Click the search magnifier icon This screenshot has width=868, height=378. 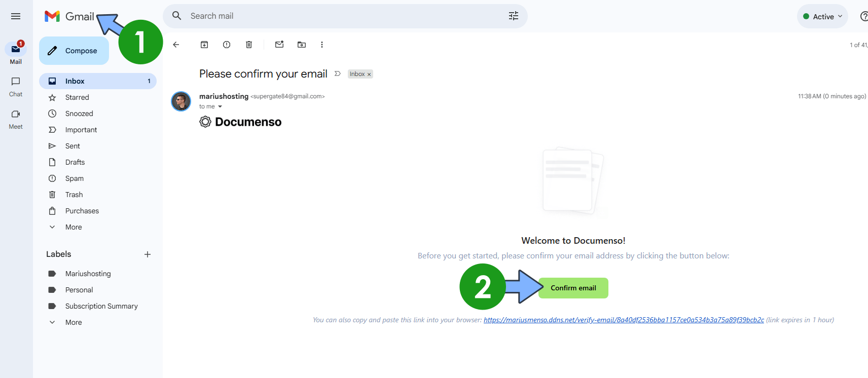tap(177, 16)
